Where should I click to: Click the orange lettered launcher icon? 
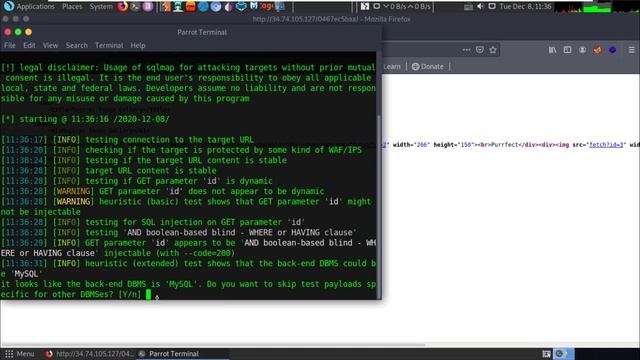coord(266,6)
